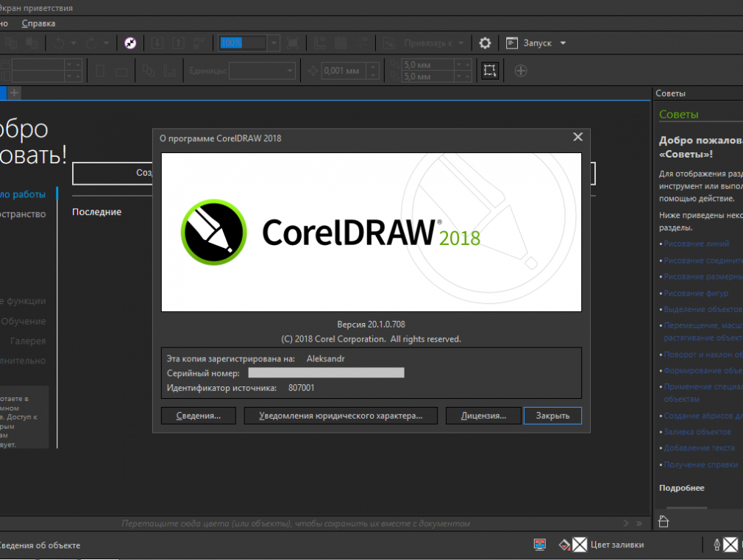This screenshot has width=743, height=560.
Task: Close the About CorelDRAW 2018 dialog via X
Action: (x=577, y=137)
